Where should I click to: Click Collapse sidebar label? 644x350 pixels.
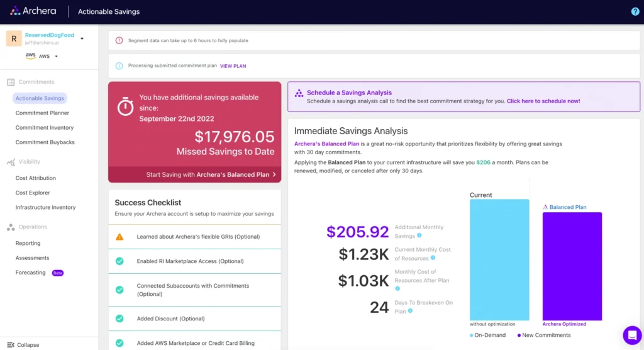coord(28,345)
